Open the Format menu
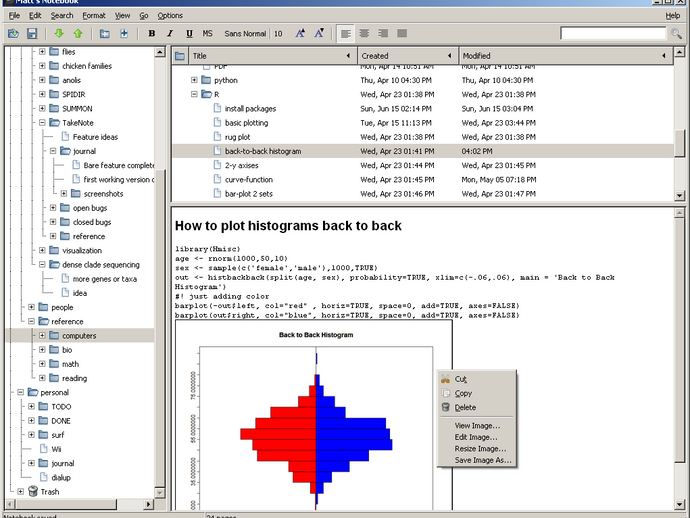Viewport: 690px width, 518px height. point(94,15)
